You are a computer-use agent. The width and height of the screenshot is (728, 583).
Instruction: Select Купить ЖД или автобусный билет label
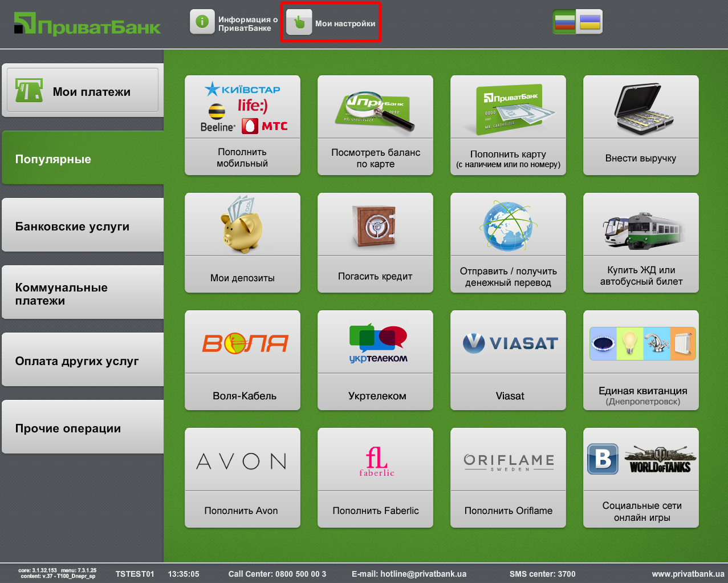[641, 276]
